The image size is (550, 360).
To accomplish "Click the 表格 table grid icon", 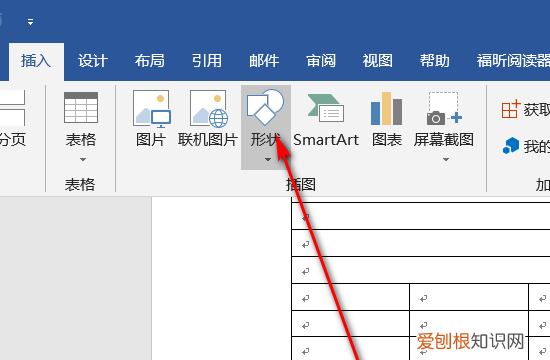I will [x=81, y=107].
